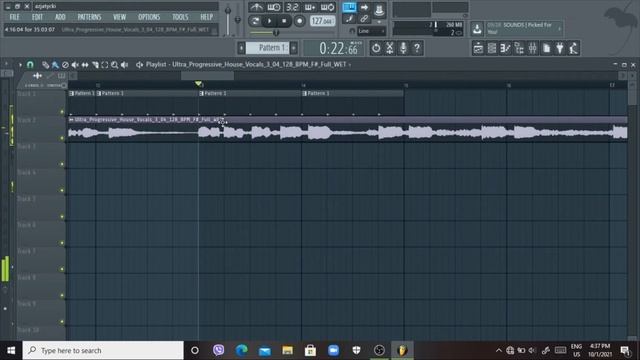Click the brush icon above snap selector
640x360 pixels.
click(x=349, y=18)
